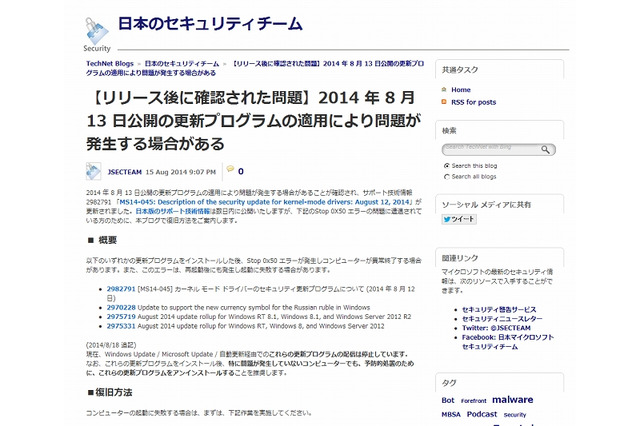Go to Home link in 共通タスク
Viewport: 640px width, 426px height.
(461, 90)
